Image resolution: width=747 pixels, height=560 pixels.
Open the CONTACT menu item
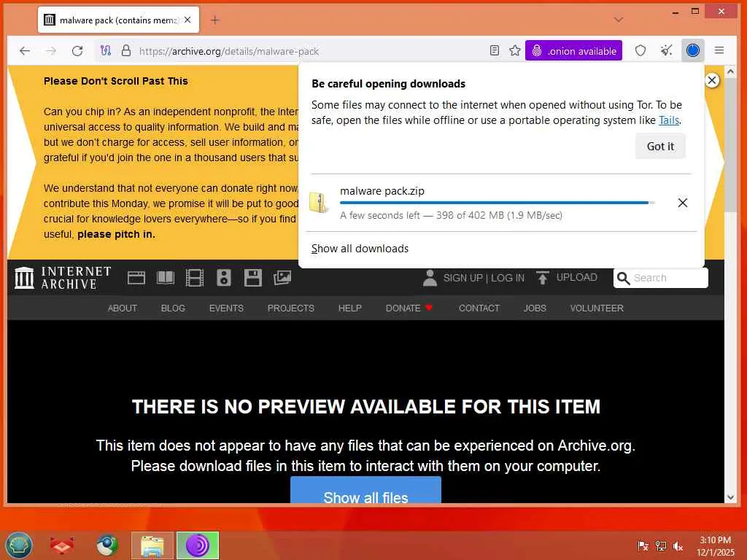[x=479, y=308]
